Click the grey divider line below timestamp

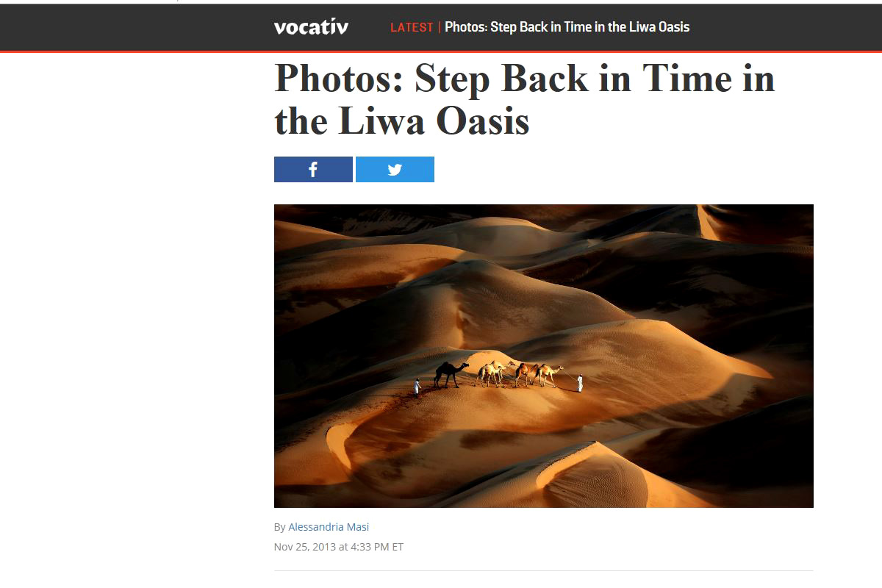tap(544, 570)
